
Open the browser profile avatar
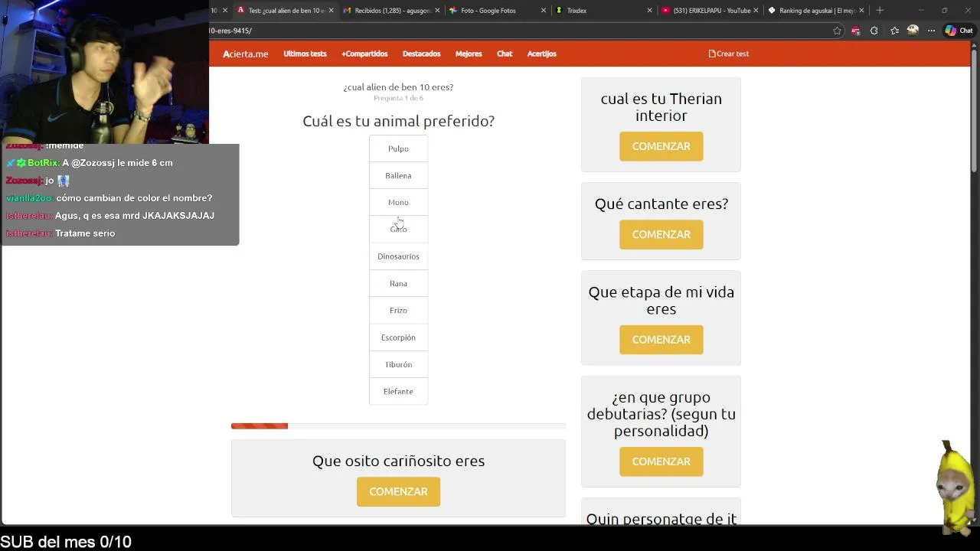(x=913, y=31)
